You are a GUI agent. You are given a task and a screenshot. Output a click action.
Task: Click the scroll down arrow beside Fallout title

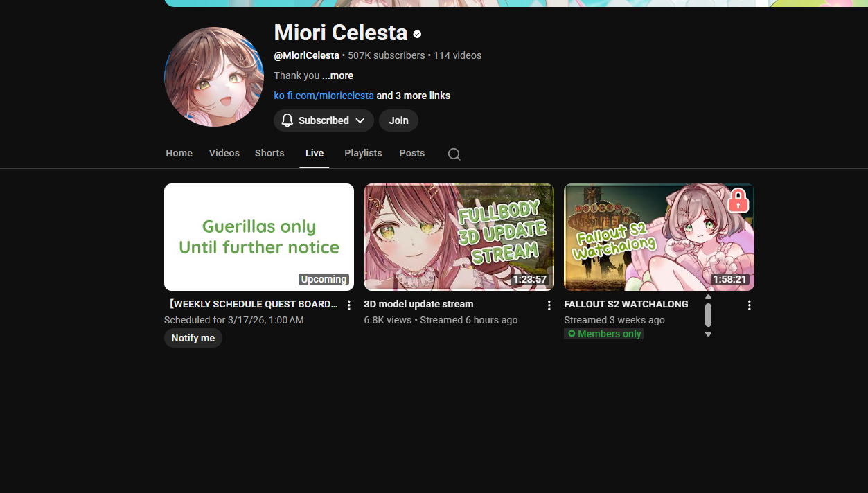tap(708, 334)
